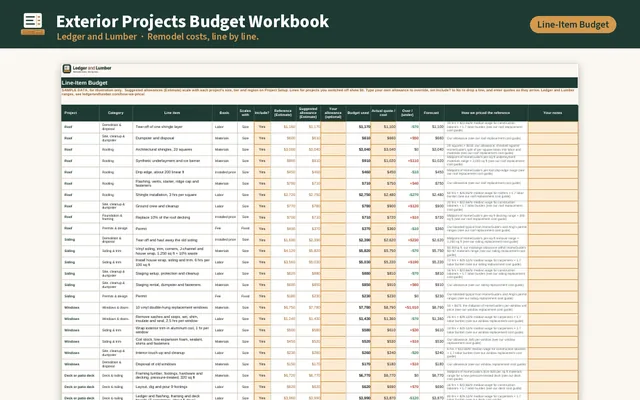Click the Category column header

116,113
